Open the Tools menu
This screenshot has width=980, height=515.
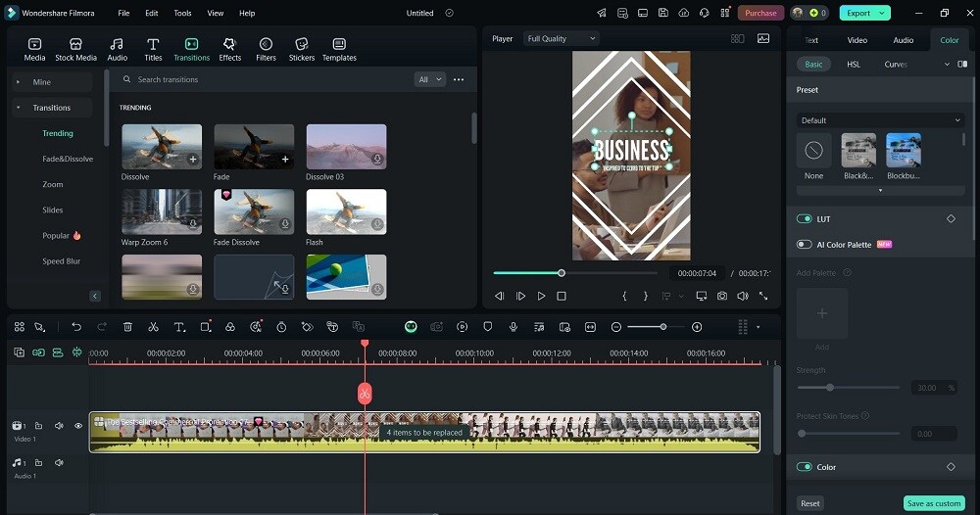pos(182,13)
